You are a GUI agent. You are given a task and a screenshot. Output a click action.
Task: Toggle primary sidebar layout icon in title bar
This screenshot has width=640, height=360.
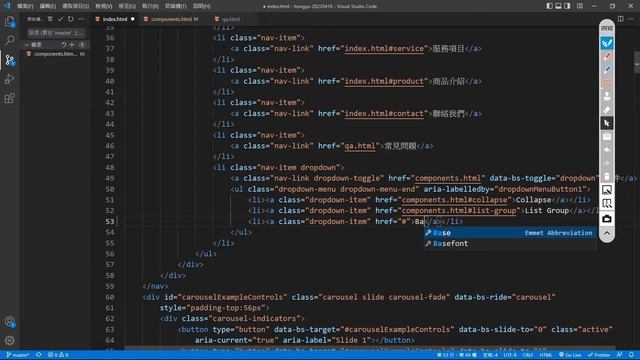point(549,6)
